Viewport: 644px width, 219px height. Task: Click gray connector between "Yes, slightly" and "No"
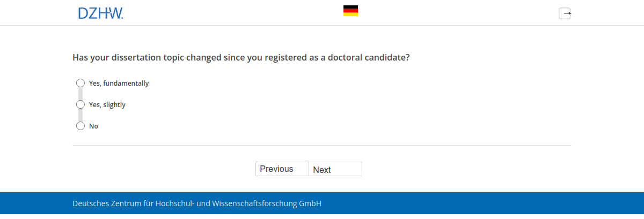[x=80, y=115]
